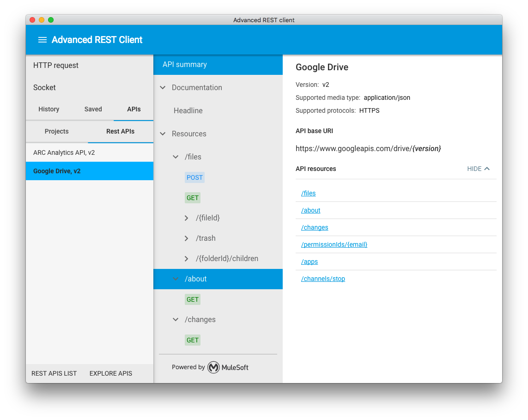Open the Headline documentation item

tap(188, 110)
